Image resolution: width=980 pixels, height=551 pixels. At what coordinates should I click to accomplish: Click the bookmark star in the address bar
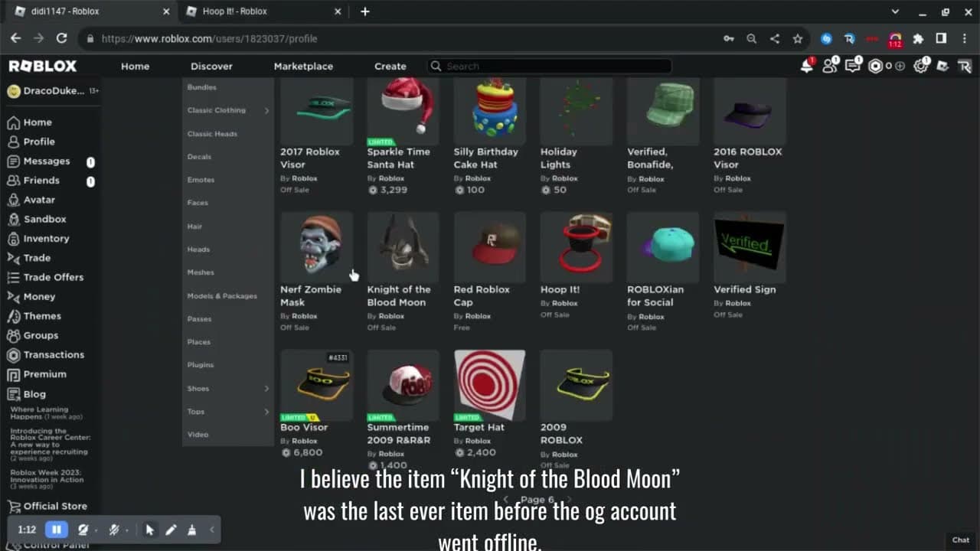tap(798, 38)
